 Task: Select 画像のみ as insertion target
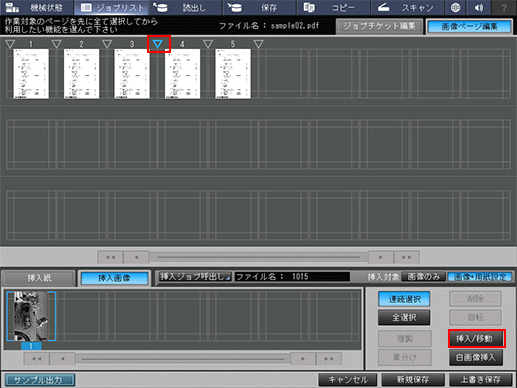pyautogui.click(x=424, y=277)
